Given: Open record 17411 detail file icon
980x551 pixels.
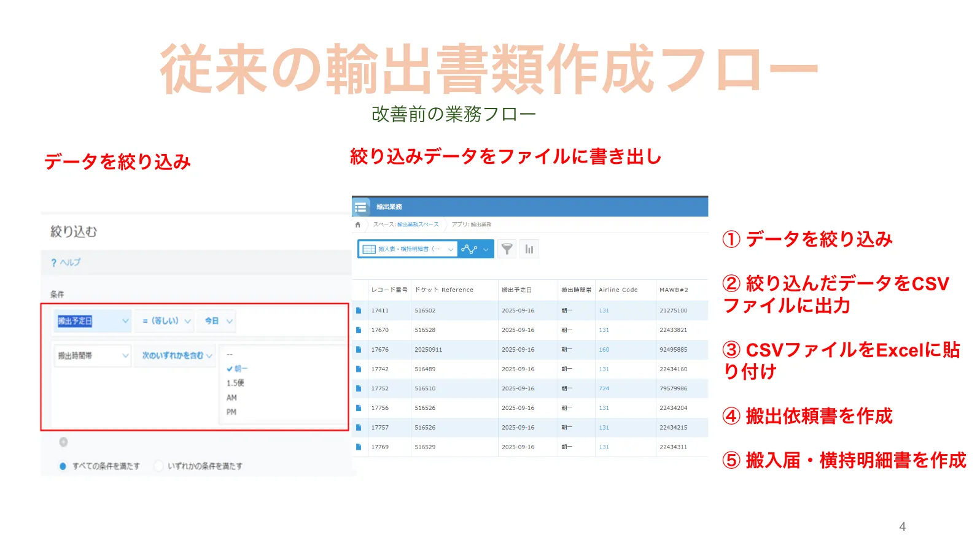Looking at the screenshot, I should click(x=359, y=310).
